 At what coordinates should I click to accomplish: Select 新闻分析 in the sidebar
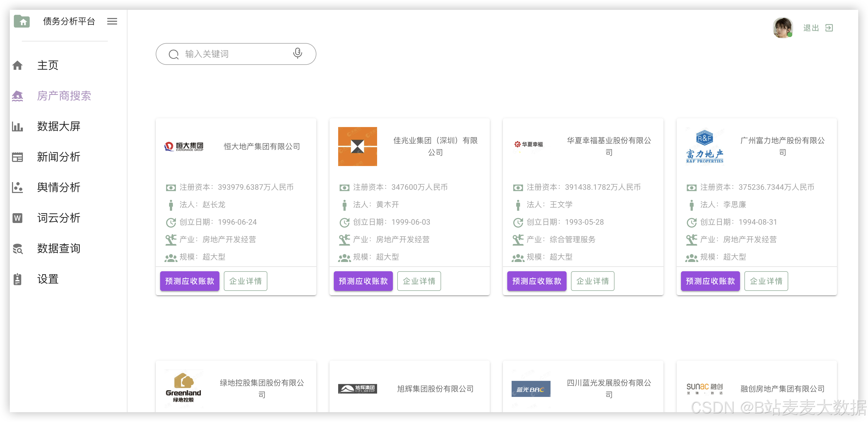click(59, 157)
